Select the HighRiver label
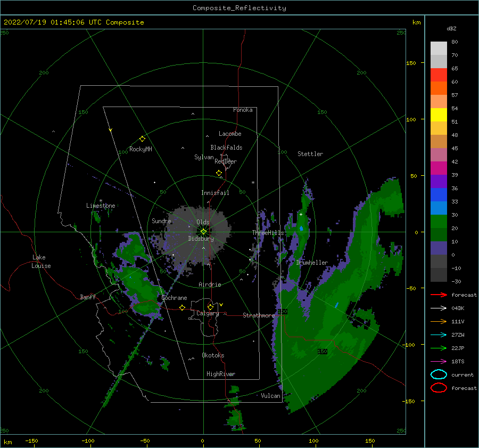This screenshot has height=448, width=479. (221, 374)
